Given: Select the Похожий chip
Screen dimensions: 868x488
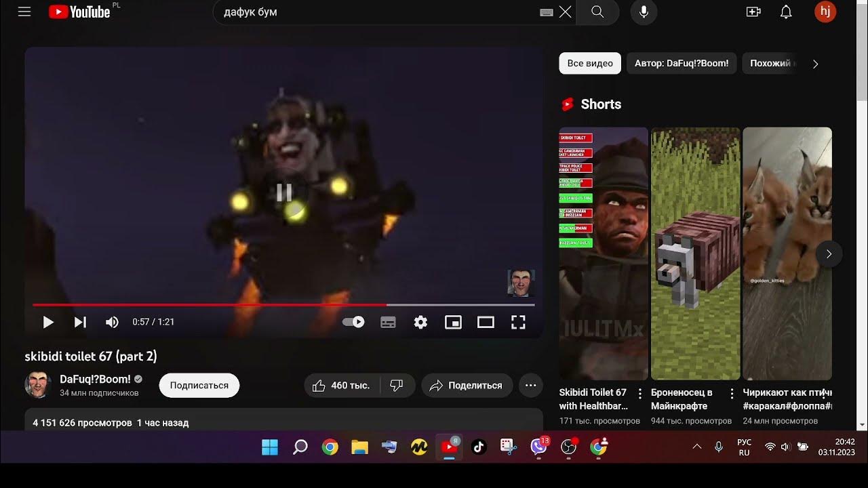Looking at the screenshot, I should [770, 63].
